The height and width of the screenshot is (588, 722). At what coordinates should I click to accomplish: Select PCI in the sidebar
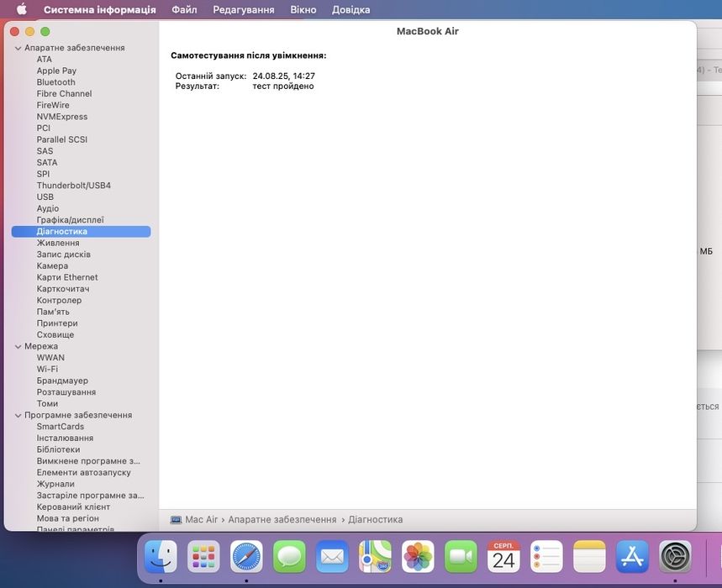[x=43, y=129]
